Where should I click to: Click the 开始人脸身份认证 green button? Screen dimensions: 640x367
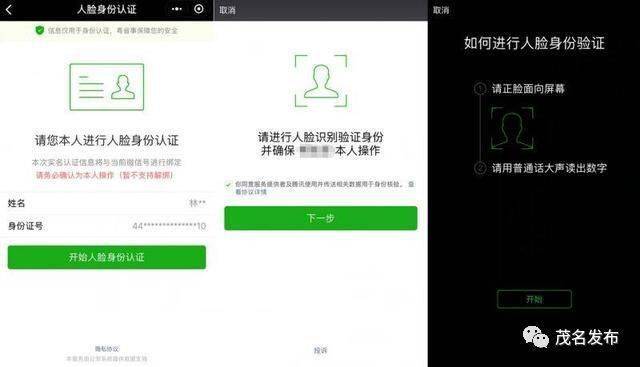[x=107, y=257]
